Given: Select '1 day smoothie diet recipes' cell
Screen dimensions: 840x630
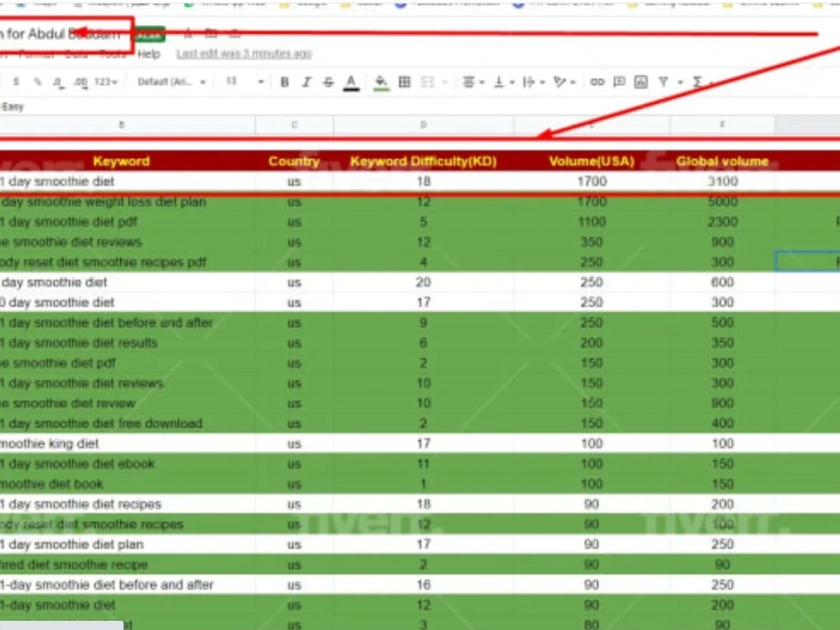Looking at the screenshot, I should coord(128,504).
